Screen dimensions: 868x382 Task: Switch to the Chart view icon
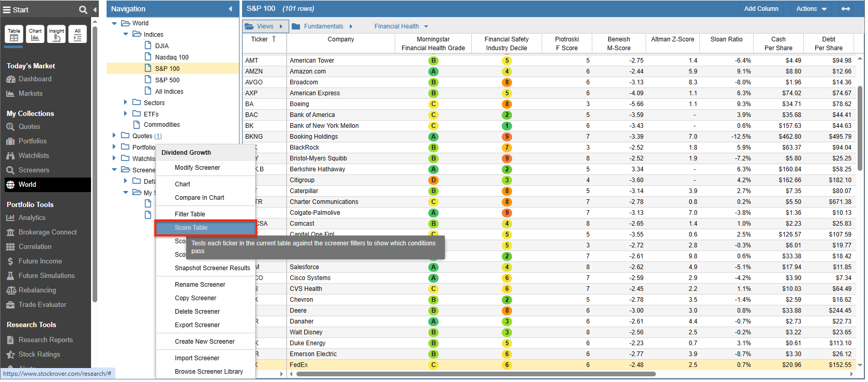click(35, 34)
